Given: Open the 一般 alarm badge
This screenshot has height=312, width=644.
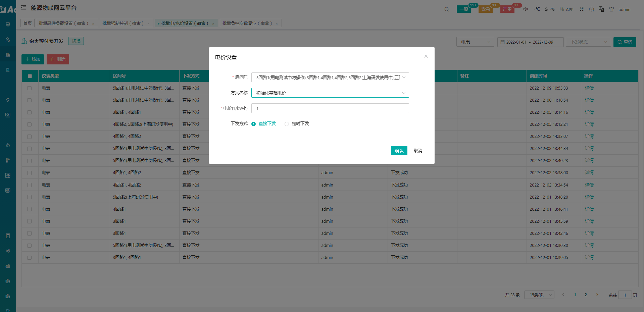Looking at the screenshot, I should tap(464, 9).
